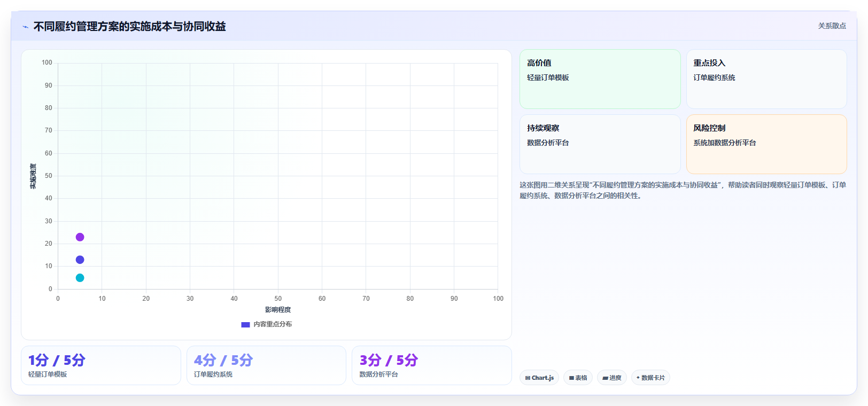Click the 重点投入 heading text
The height and width of the screenshot is (406, 868).
709,63
